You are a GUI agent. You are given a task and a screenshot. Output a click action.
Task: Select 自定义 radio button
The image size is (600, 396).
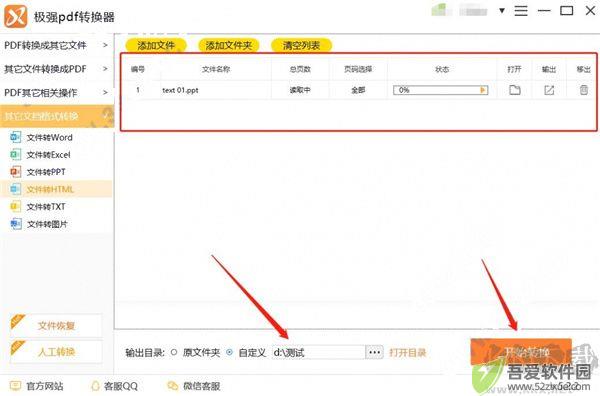pyautogui.click(x=229, y=352)
